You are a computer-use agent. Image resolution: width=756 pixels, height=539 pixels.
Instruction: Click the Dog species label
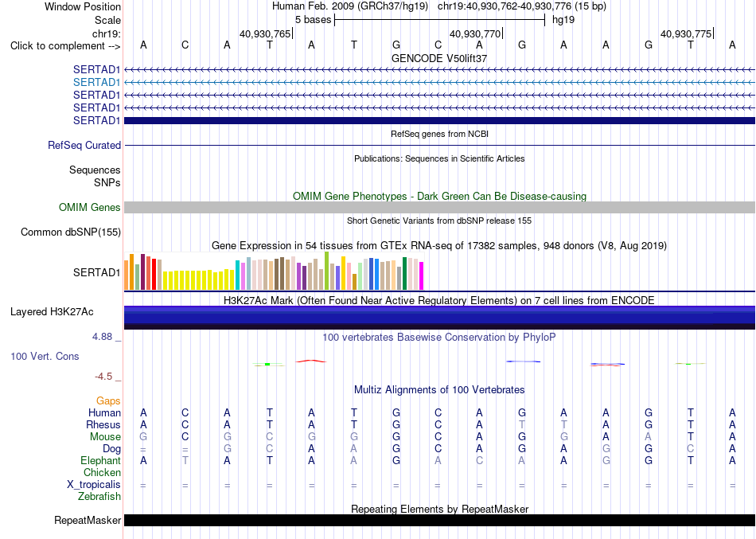112,449
